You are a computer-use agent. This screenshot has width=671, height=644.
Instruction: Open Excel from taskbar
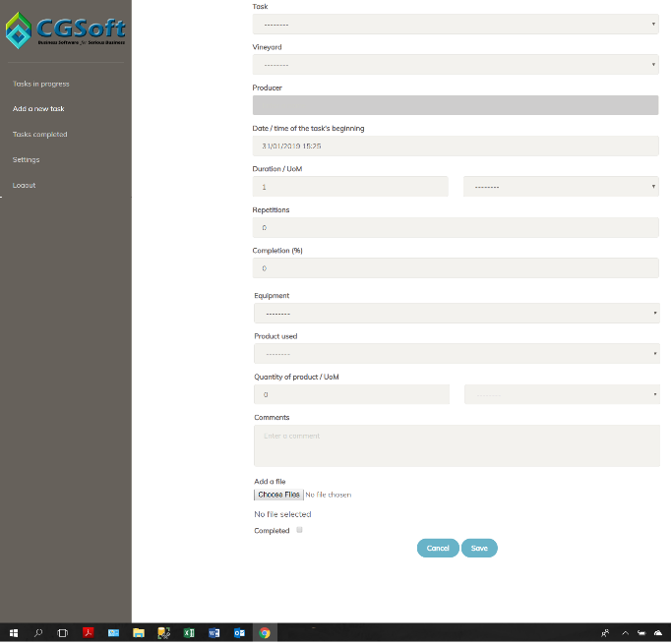point(189,633)
